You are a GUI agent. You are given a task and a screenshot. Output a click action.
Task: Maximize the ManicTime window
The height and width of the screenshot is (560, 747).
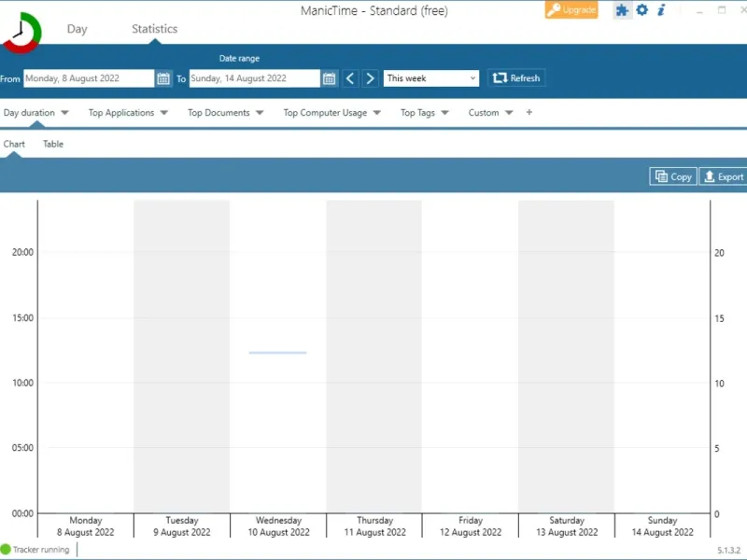pyautogui.click(x=722, y=10)
